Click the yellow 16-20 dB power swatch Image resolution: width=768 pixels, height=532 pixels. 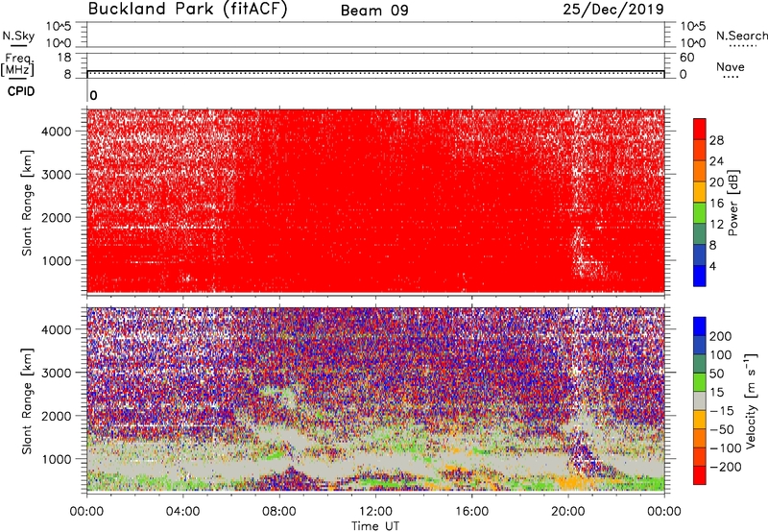tap(700, 192)
